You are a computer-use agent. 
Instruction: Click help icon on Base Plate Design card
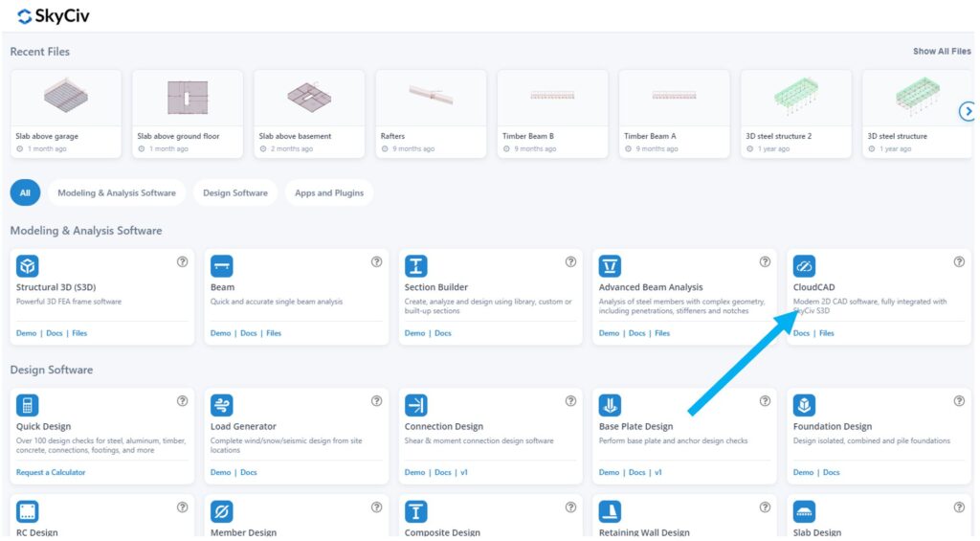pyautogui.click(x=765, y=401)
